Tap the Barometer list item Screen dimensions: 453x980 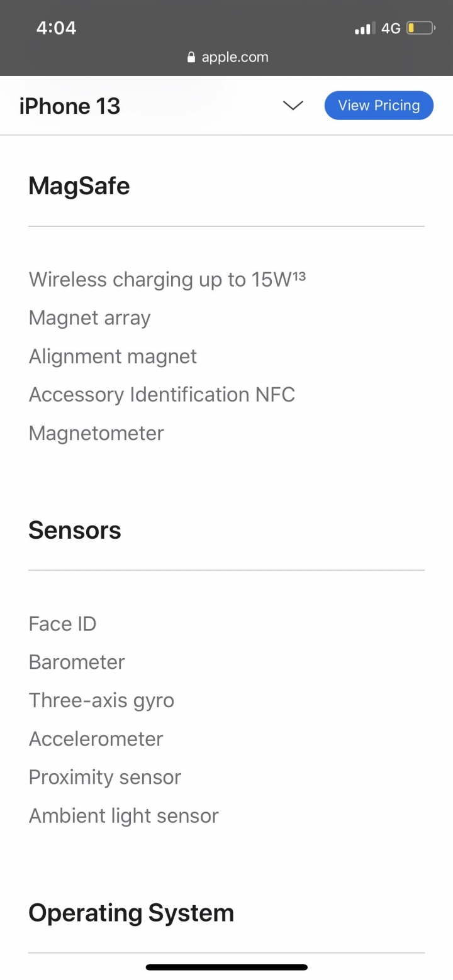[x=77, y=662]
